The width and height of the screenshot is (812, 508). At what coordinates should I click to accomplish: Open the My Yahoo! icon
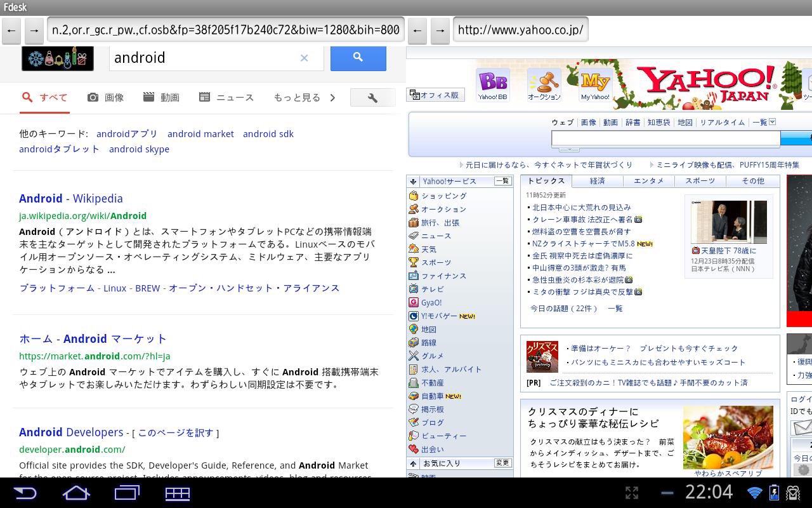pos(595,85)
